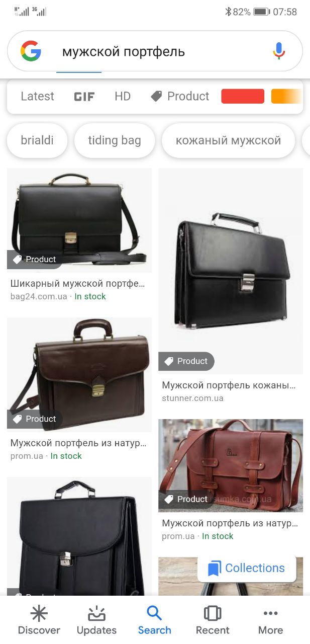Filter images by HD
Screen dimensions: 310x644
pyautogui.click(x=123, y=96)
